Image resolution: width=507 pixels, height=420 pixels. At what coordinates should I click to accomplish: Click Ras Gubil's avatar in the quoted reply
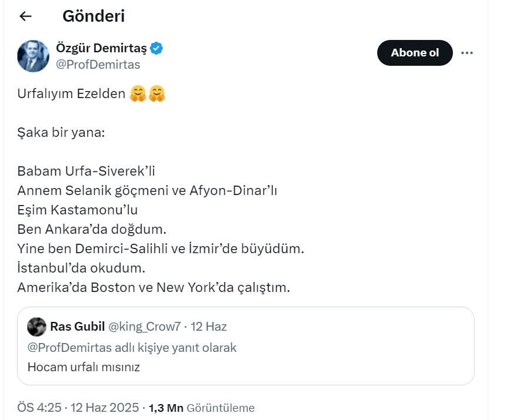[x=36, y=327]
